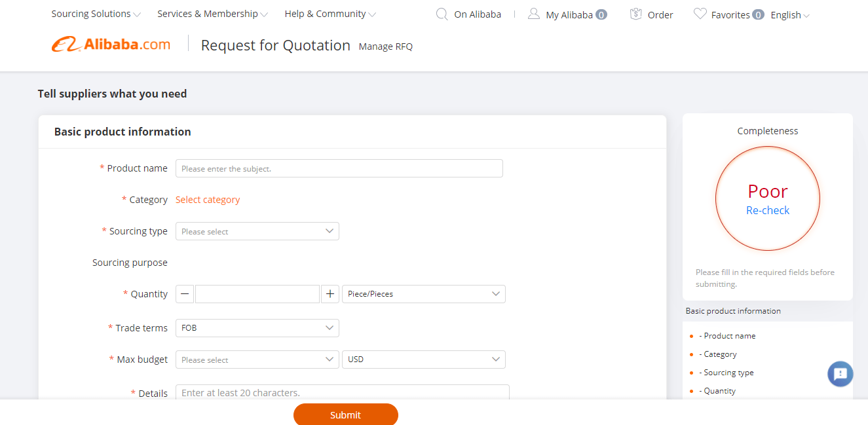The image size is (868, 425).
Task: Open the Sourcing type dropdown
Action: (x=257, y=231)
